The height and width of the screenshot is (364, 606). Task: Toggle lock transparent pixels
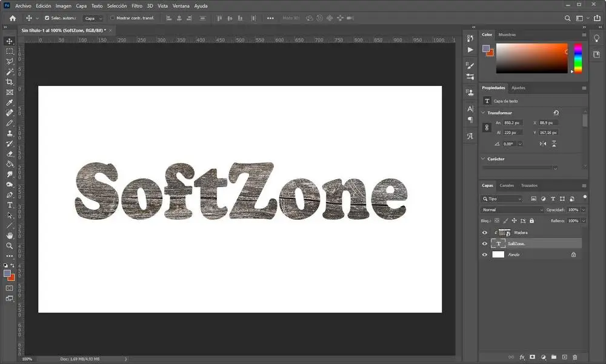pos(497,220)
